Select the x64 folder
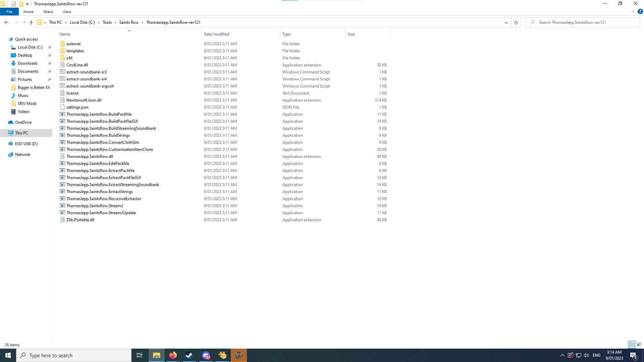This screenshot has height=362, width=644. point(69,58)
